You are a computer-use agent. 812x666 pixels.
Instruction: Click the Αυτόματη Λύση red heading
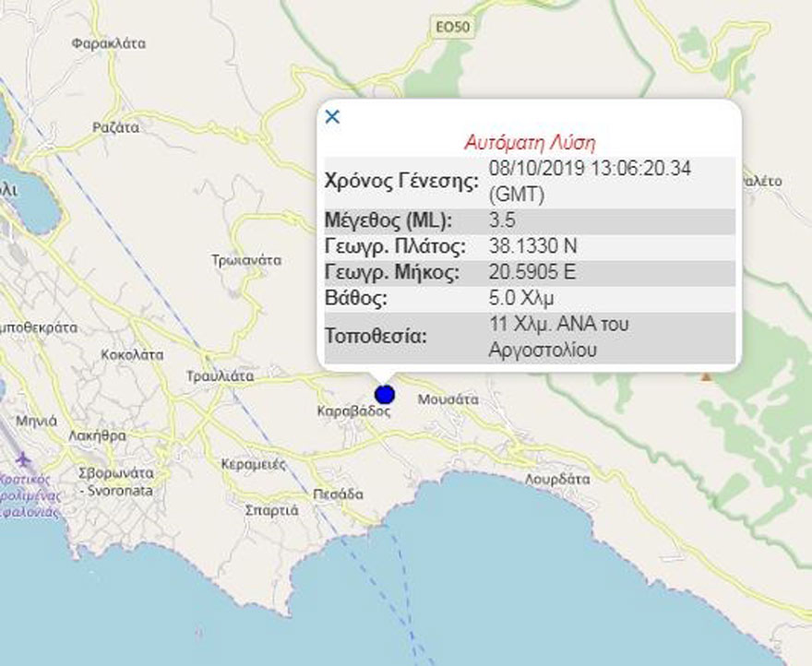(x=530, y=143)
